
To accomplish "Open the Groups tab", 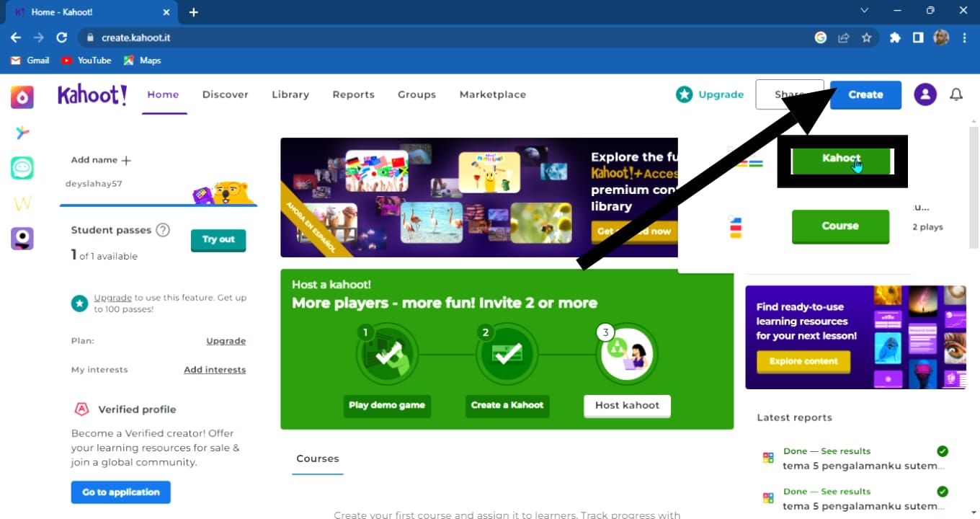I will (417, 94).
